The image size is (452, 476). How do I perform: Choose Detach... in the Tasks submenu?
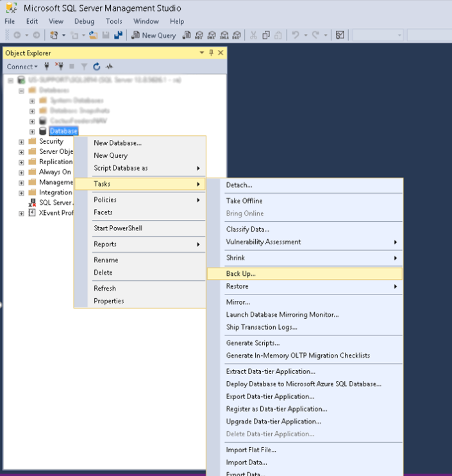point(305,185)
